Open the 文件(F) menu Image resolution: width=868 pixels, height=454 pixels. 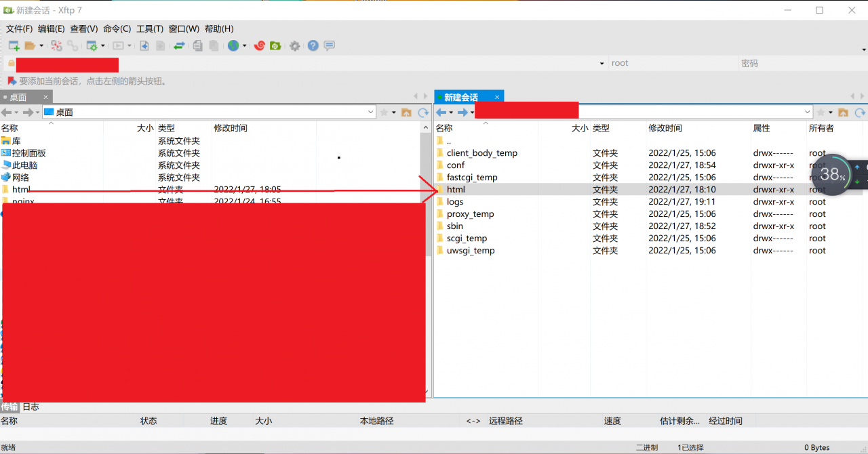[19, 29]
